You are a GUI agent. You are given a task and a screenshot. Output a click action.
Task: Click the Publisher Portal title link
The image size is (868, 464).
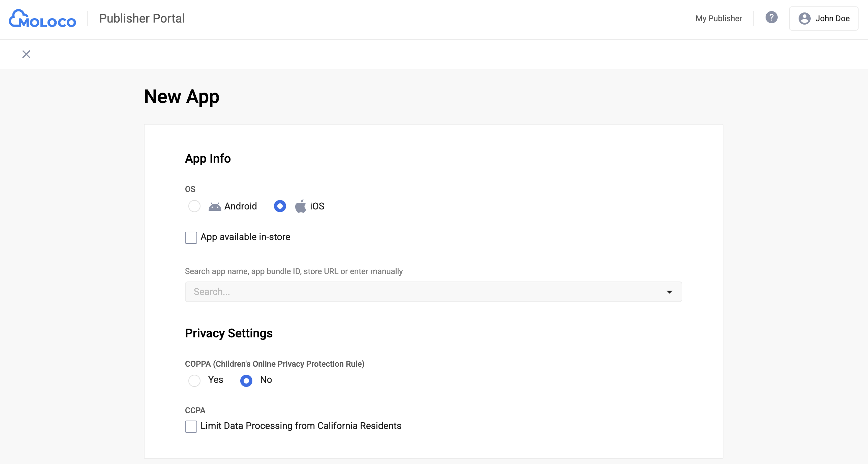pos(142,19)
